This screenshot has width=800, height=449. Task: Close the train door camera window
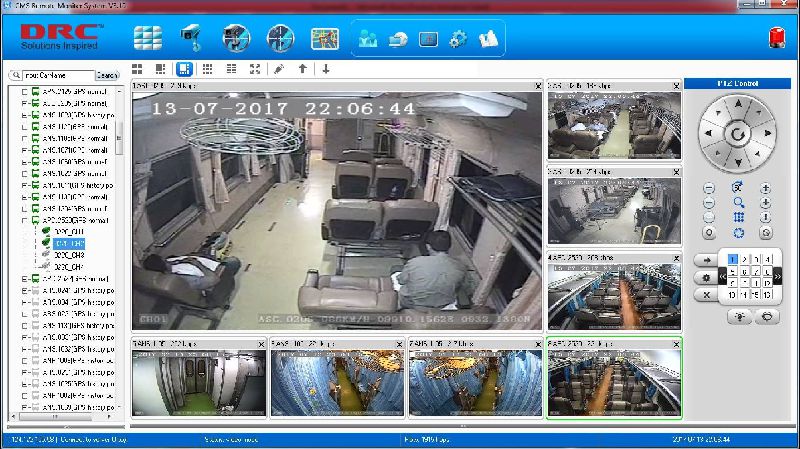pos(261,344)
